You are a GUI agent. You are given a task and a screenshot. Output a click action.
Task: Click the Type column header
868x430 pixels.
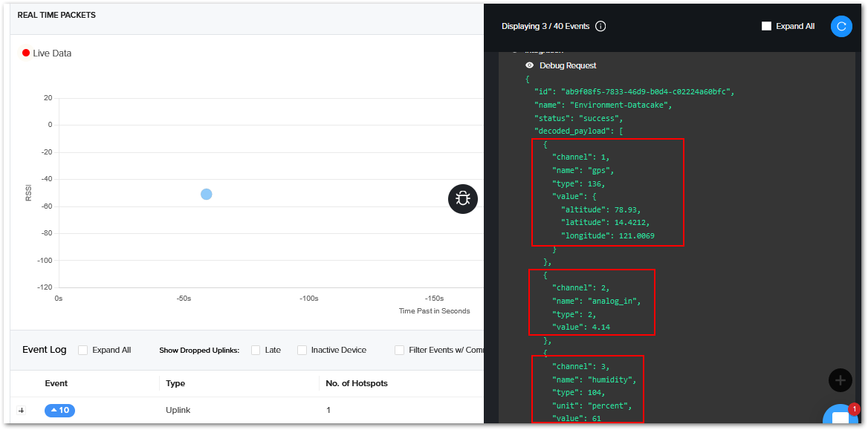tap(175, 383)
